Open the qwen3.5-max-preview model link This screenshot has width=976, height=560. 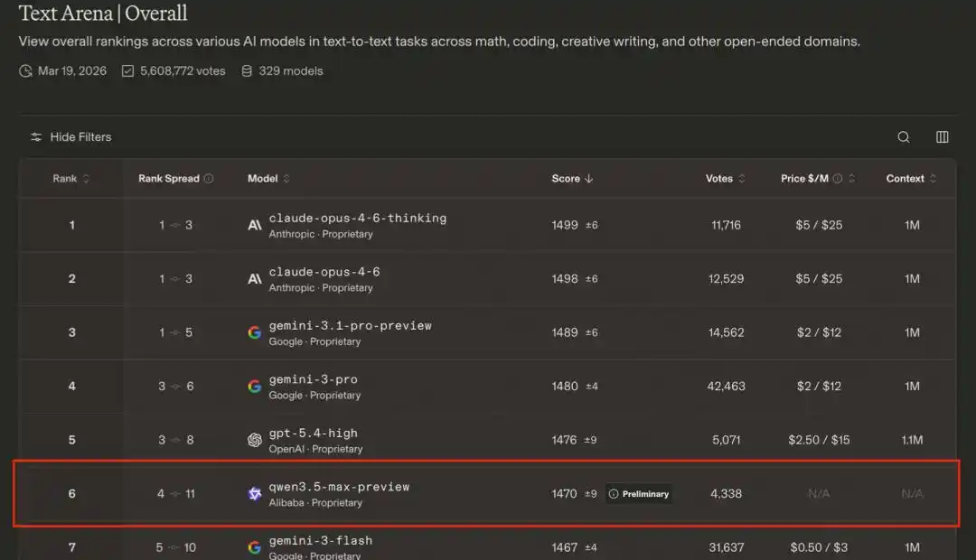click(x=339, y=487)
